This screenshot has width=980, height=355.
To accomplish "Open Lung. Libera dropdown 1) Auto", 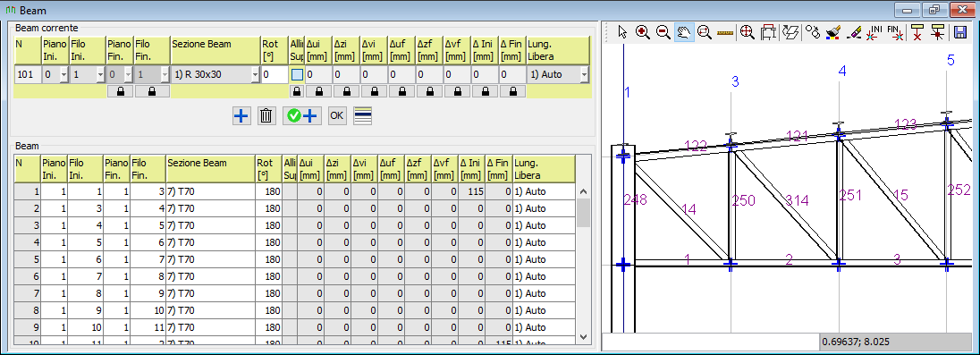I will click(584, 75).
